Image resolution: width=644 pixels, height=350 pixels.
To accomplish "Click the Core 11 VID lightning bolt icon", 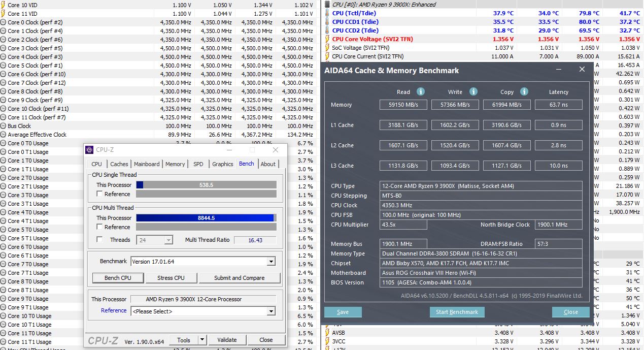I will pyautogui.click(x=3, y=14).
